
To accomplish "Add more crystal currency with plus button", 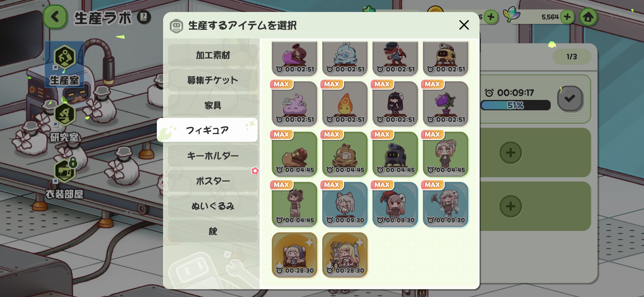I will (x=567, y=17).
